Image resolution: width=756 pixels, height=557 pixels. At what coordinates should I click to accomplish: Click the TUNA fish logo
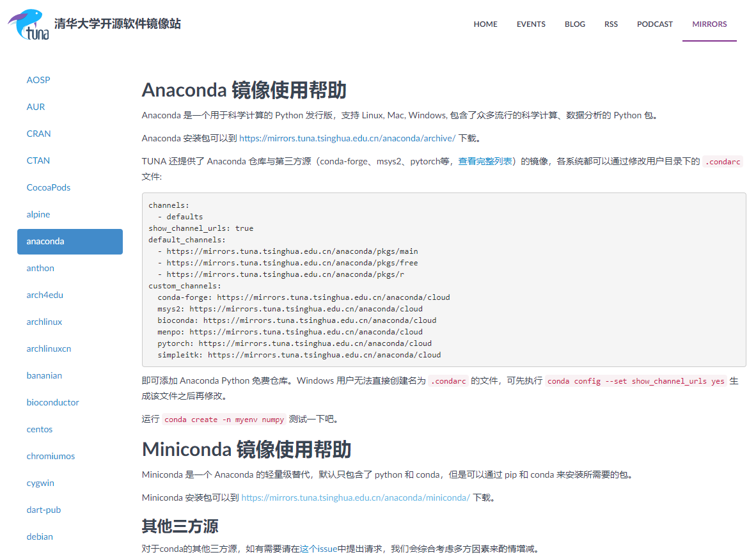pyautogui.click(x=28, y=24)
